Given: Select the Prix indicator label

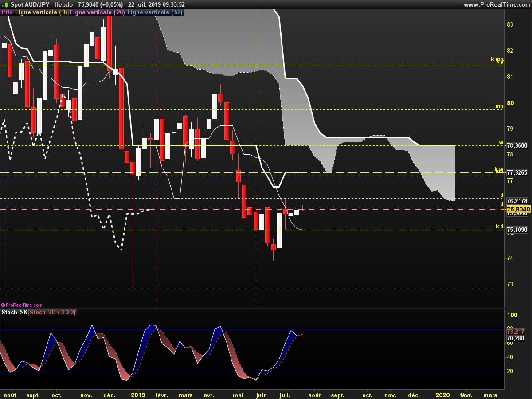Looking at the screenshot, I should pyautogui.click(x=7, y=12).
